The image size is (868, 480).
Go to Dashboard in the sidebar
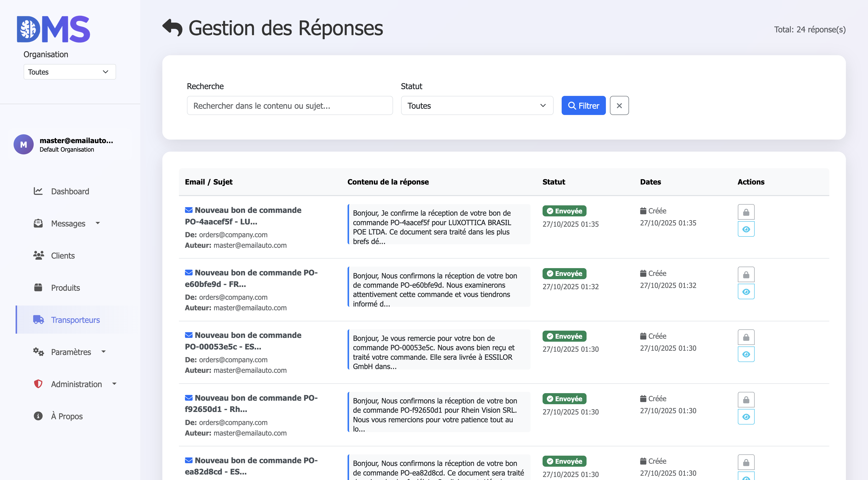tap(70, 191)
